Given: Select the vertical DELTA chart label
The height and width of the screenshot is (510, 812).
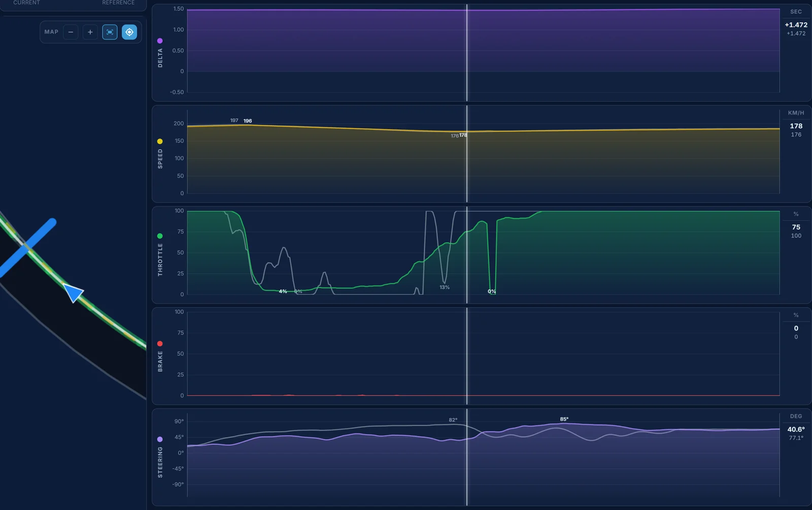Looking at the screenshot, I should [160, 58].
